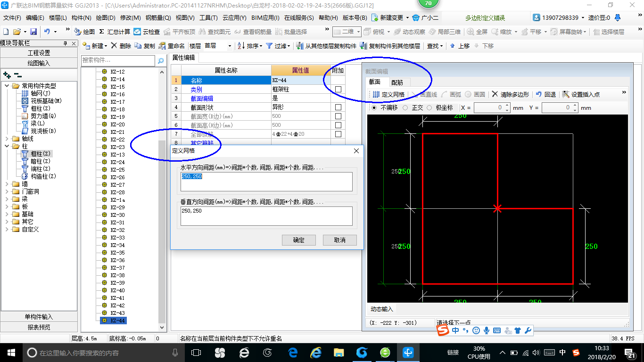Rename component with 重命名
Screen dimensions: 644x362
tap(172, 46)
